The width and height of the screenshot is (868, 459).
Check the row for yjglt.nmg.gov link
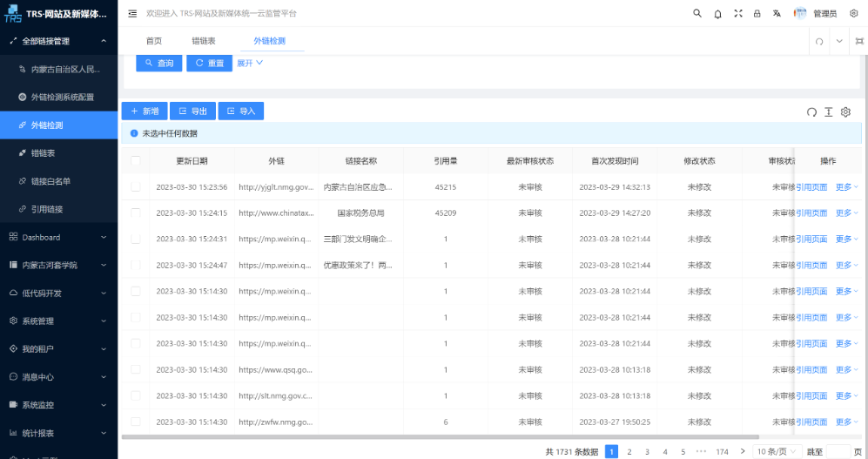pyautogui.click(x=135, y=187)
